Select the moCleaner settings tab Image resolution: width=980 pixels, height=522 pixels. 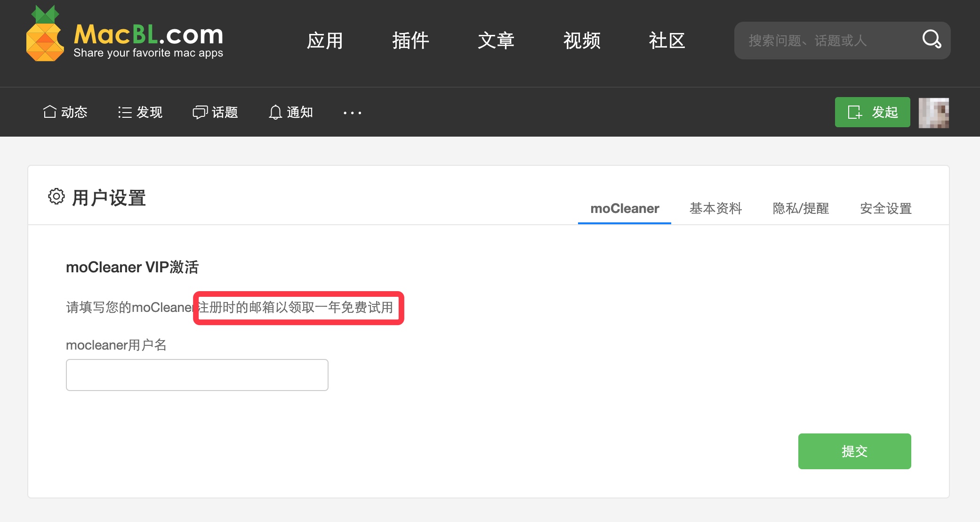pos(625,208)
